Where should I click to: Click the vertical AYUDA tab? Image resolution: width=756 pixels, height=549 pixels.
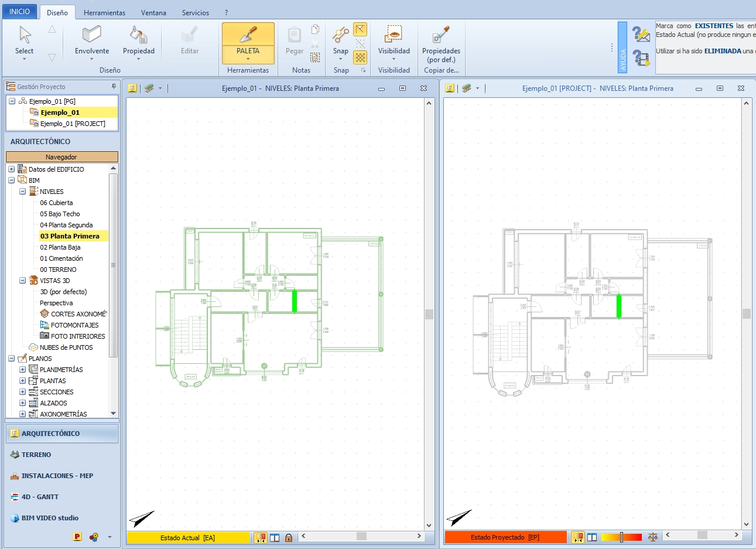click(622, 47)
